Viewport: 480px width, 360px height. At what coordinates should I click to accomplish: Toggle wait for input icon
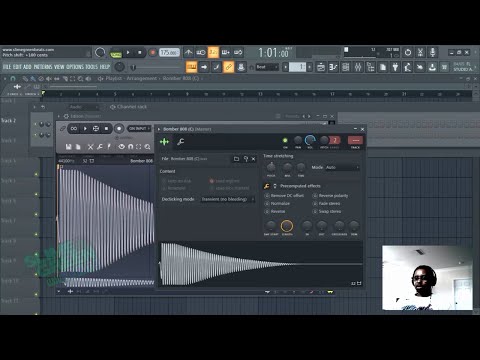coord(201,52)
